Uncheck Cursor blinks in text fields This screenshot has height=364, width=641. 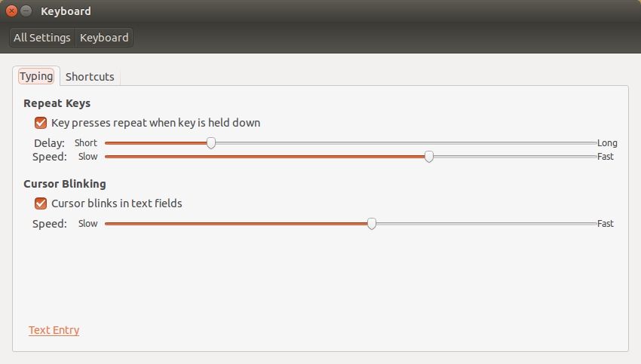[x=41, y=203]
